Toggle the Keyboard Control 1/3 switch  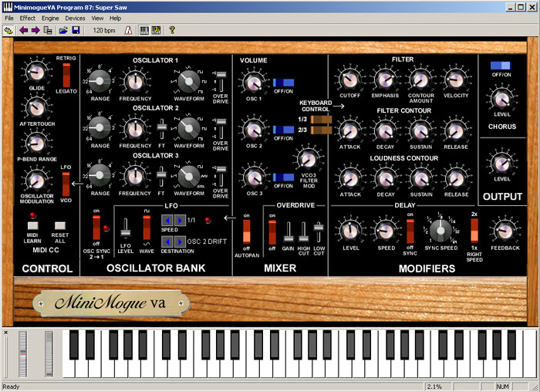[x=322, y=120]
